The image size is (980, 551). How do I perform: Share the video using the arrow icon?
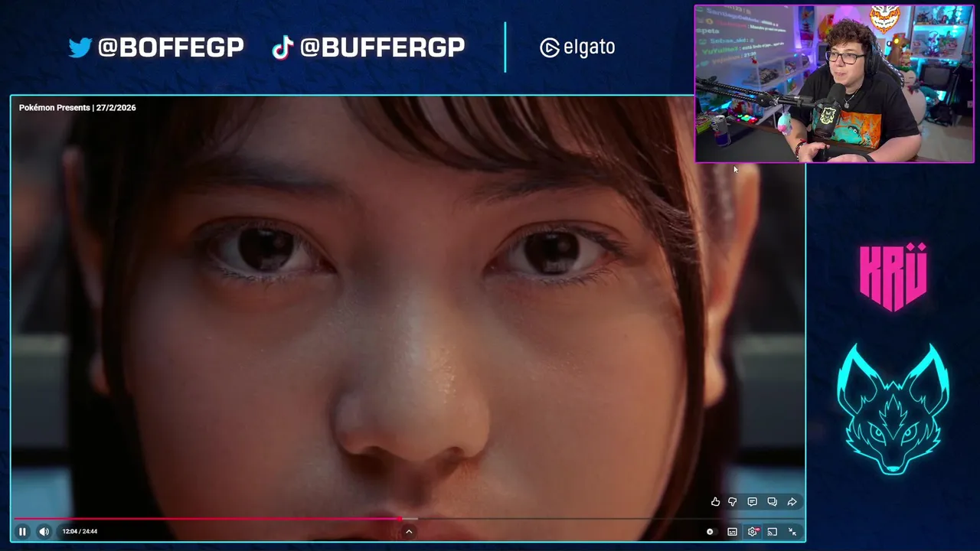pos(792,502)
